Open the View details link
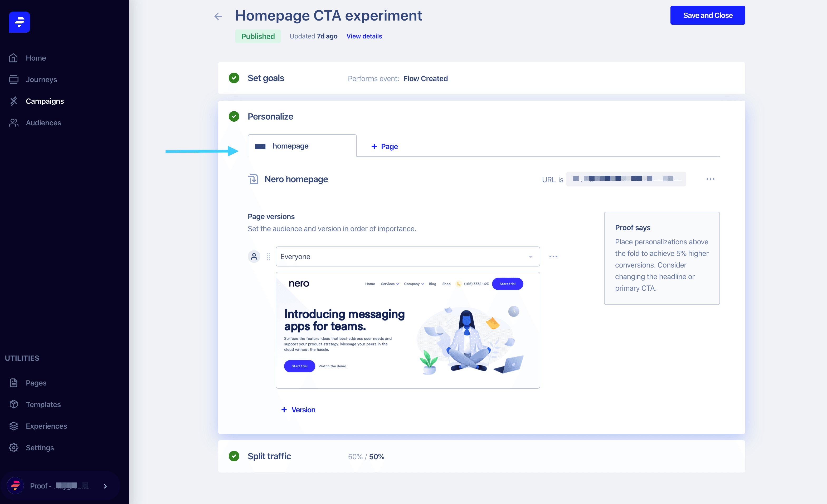Screen dimensions: 827x504 (x=364, y=36)
